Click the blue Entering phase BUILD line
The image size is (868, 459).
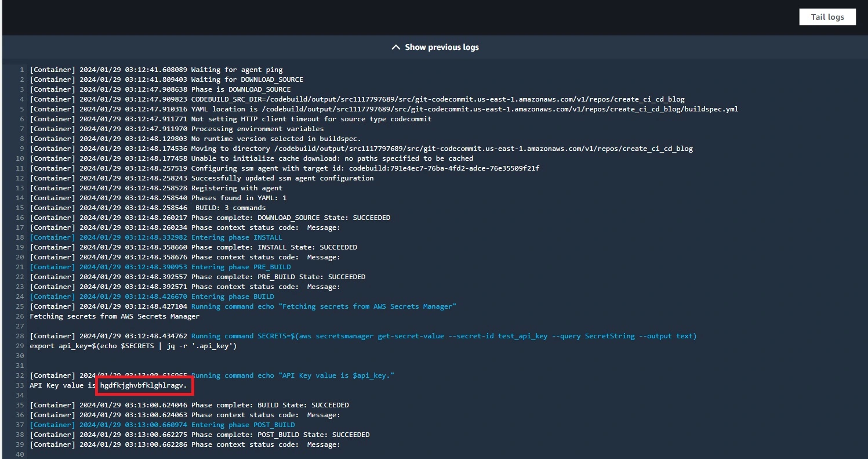click(152, 297)
